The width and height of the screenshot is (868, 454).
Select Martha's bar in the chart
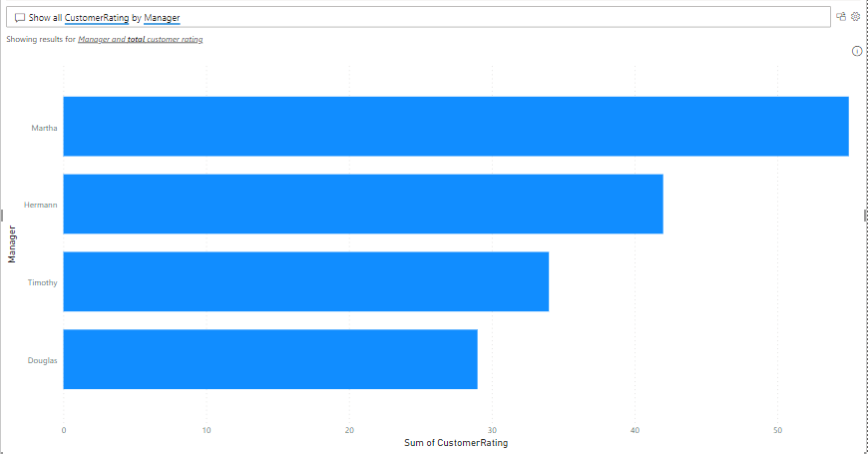(455, 127)
